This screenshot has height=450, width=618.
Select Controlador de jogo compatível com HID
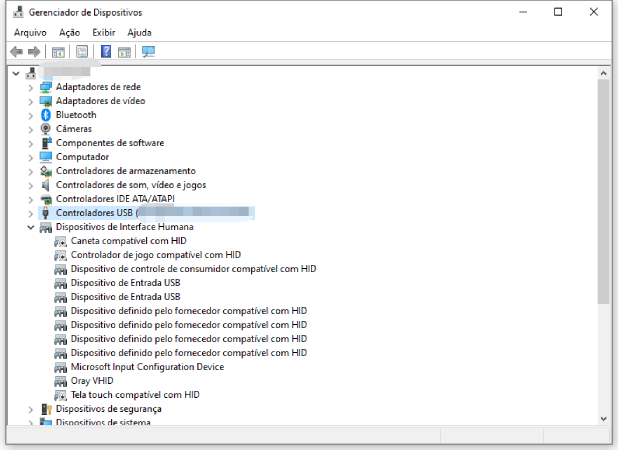tap(156, 255)
